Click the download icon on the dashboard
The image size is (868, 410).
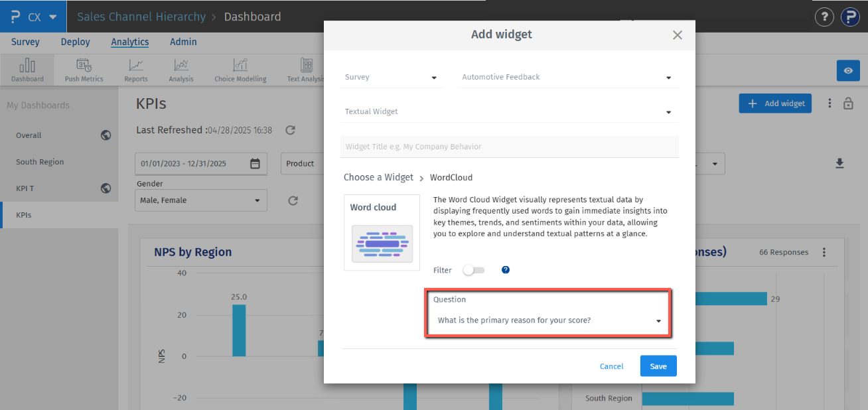pyautogui.click(x=839, y=163)
